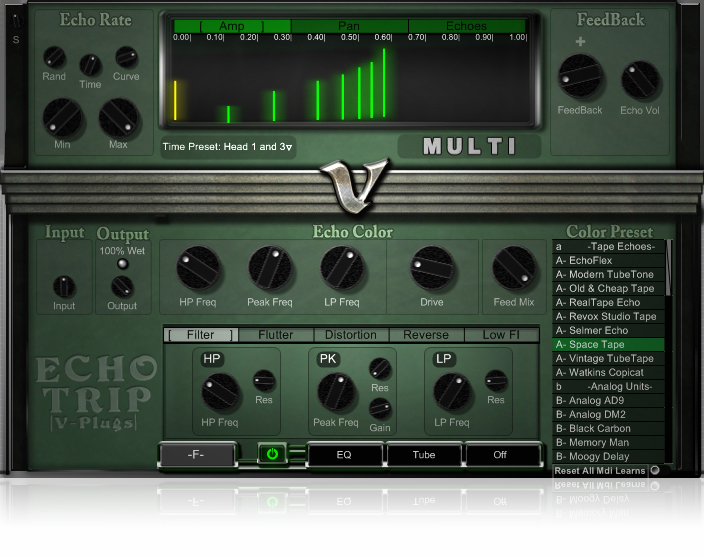Click the yellow first echo bar
704x558 pixels.
pos(175,101)
